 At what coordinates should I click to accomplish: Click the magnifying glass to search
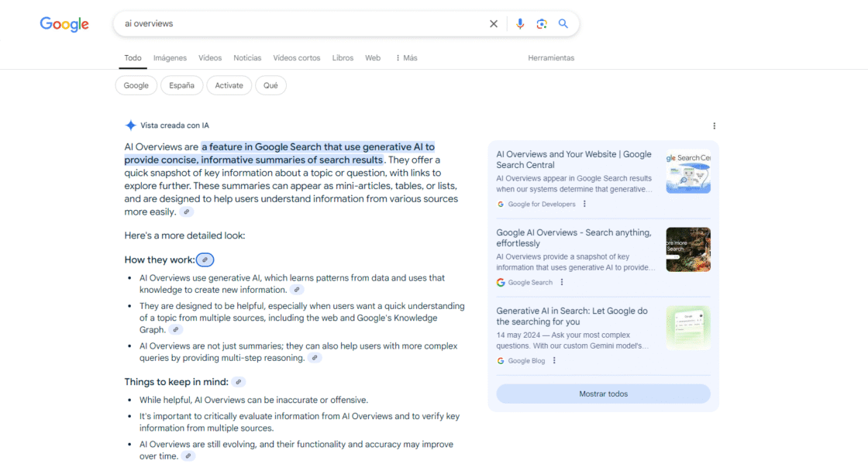click(563, 23)
